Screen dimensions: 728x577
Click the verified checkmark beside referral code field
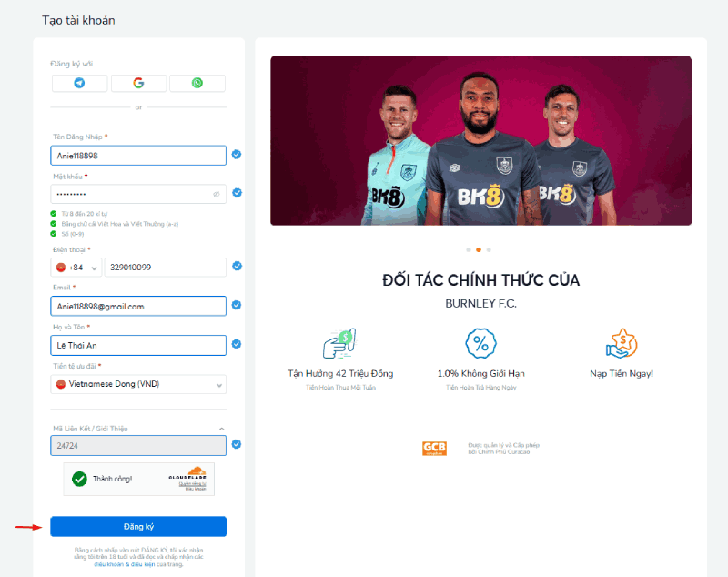click(x=237, y=444)
